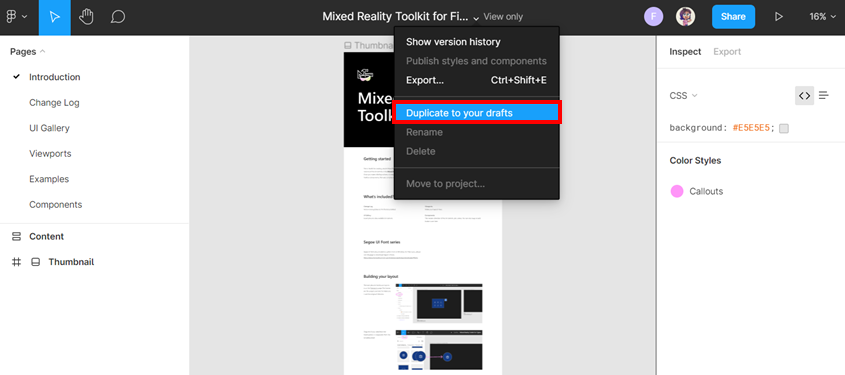Select the Comment tool
The width and height of the screenshot is (845, 375).
pyautogui.click(x=117, y=17)
